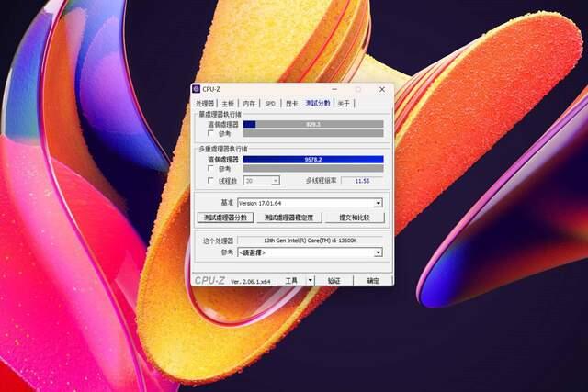Open the 关于 tab
Viewport: 588px width, 392px height.
click(x=344, y=104)
